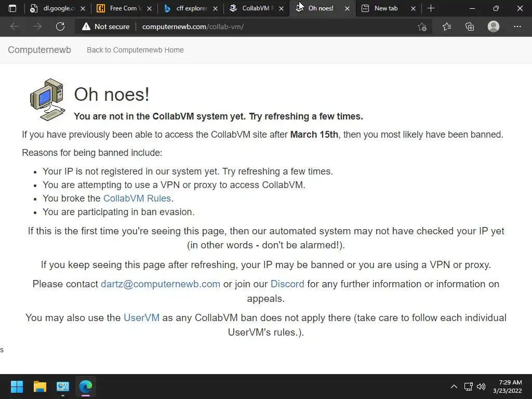Image resolution: width=532 pixels, height=399 pixels.
Task: Restore down the browser window
Action: [496, 8]
